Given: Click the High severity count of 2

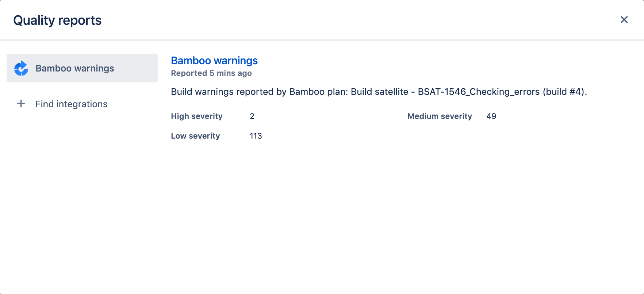Looking at the screenshot, I should click(x=252, y=116).
